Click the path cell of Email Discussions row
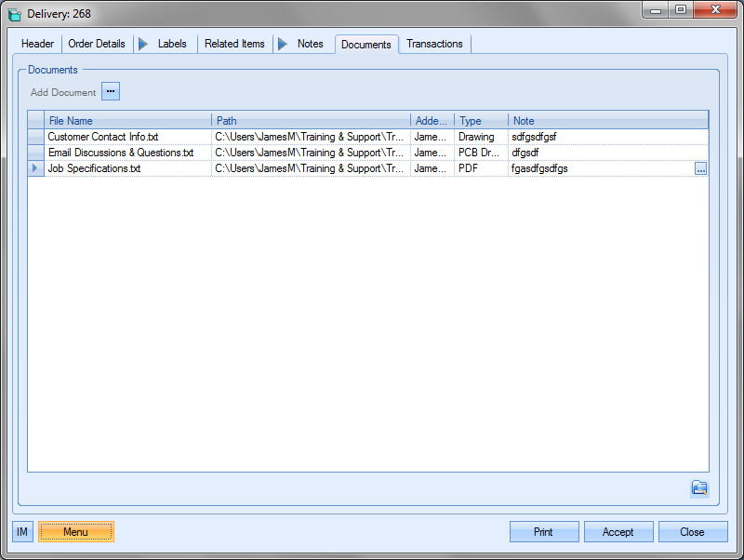 click(x=311, y=153)
